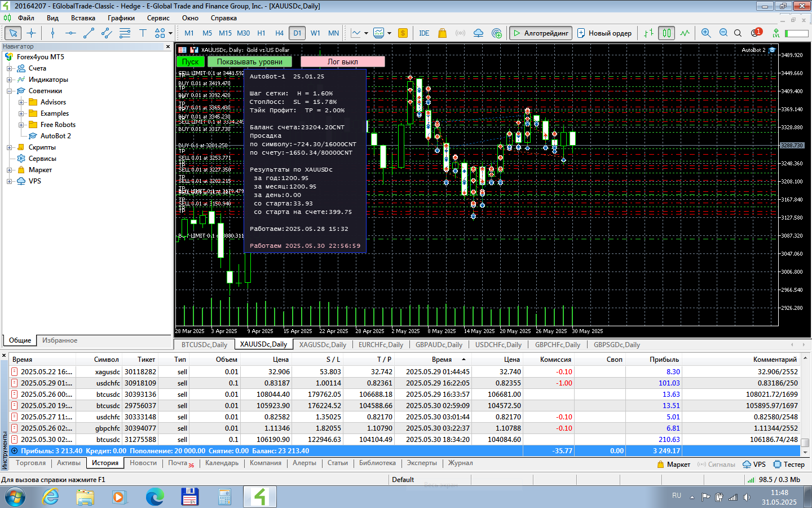The width and height of the screenshot is (812, 508).
Task: Click the Новый ордер button
Action: (604, 33)
